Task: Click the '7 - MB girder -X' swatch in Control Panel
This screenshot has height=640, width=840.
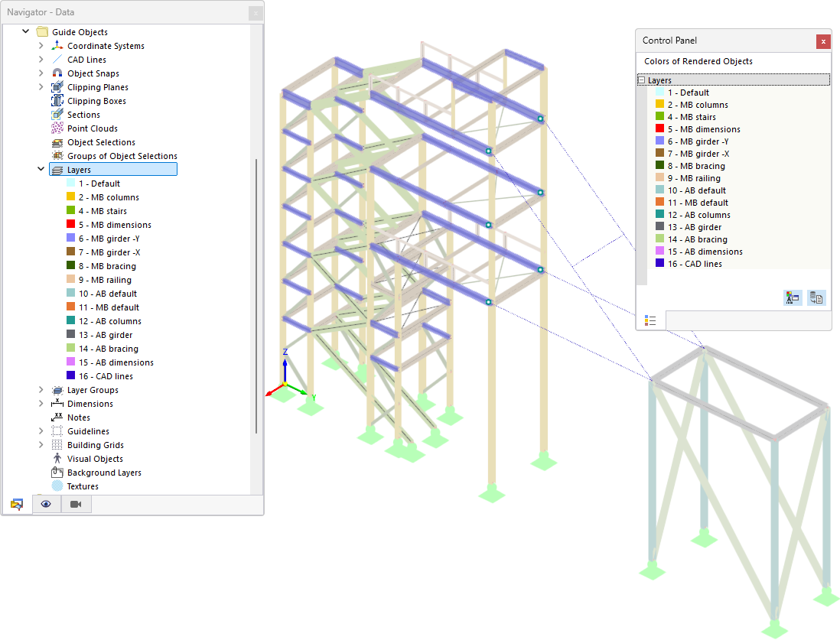Action: tap(660, 153)
